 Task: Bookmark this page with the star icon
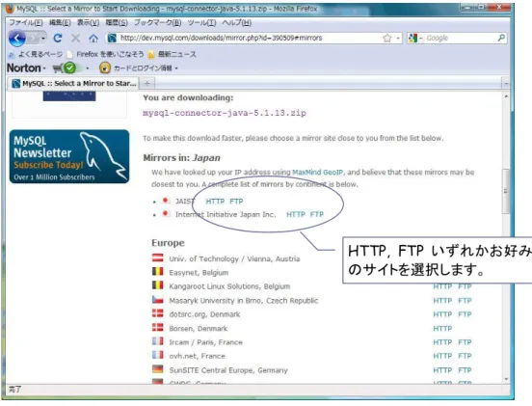point(387,38)
